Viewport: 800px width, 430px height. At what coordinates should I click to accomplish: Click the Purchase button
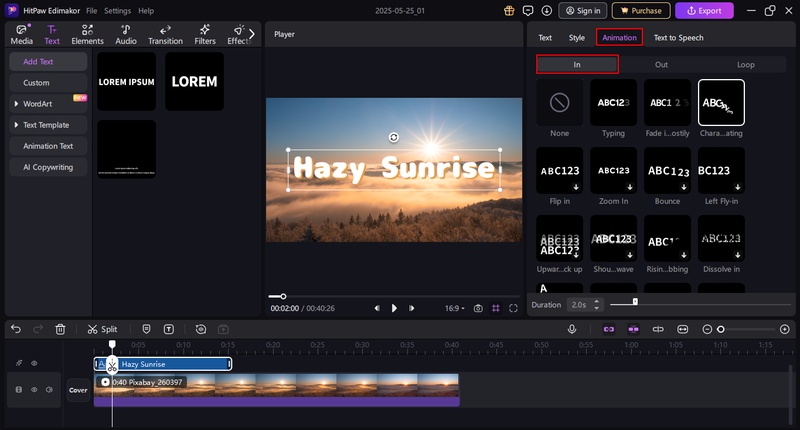click(641, 11)
